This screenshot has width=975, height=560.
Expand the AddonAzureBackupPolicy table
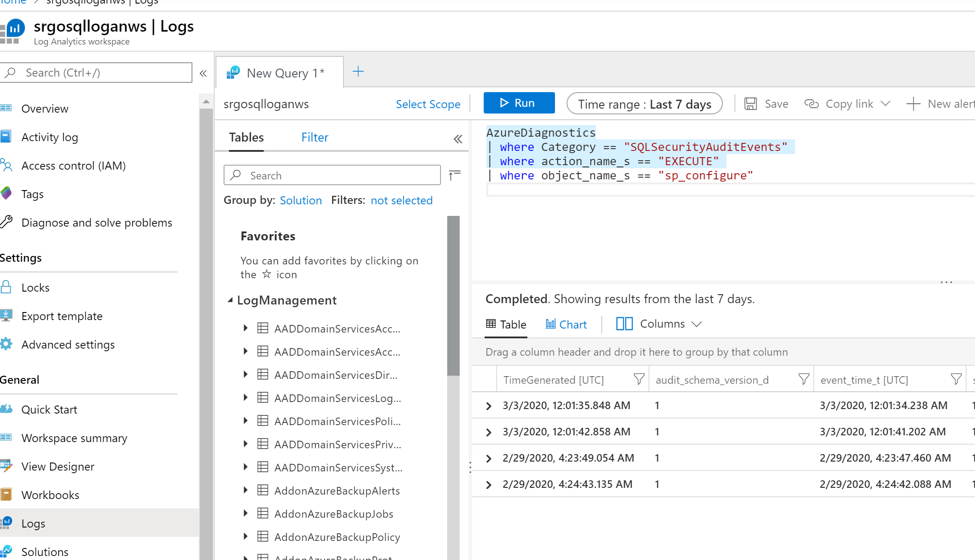point(245,536)
